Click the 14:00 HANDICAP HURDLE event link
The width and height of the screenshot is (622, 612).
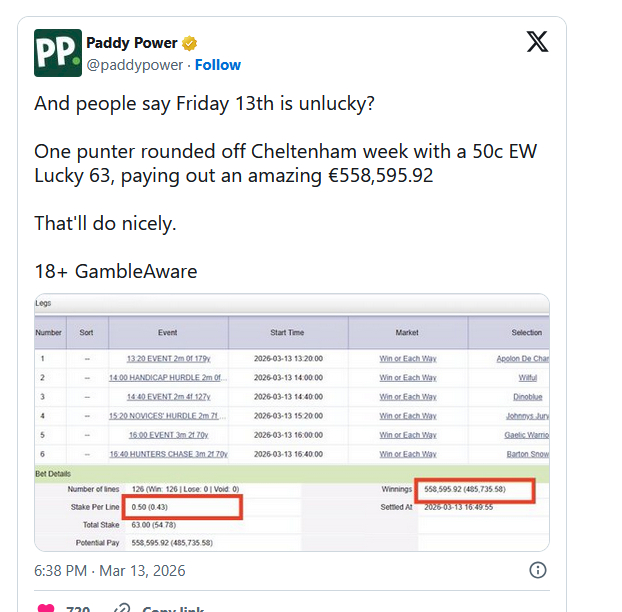click(168, 378)
